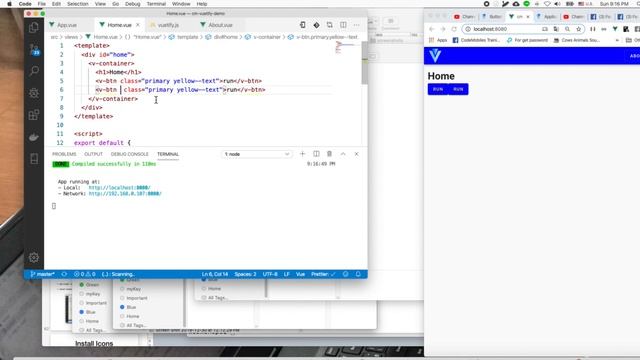Open the OUTPUT panel tab
Image resolution: width=640 pixels, height=360 pixels.
pyautogui.click(x=93, y=154)
